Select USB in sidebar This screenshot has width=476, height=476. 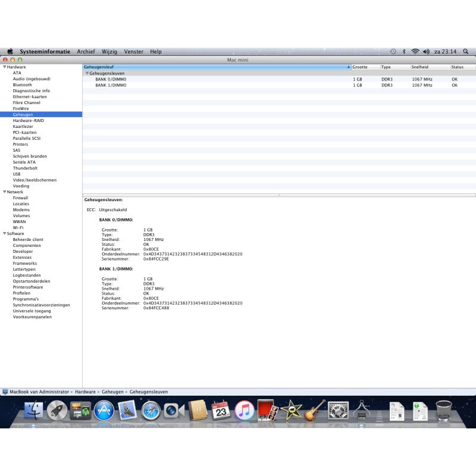pos(17,174)
